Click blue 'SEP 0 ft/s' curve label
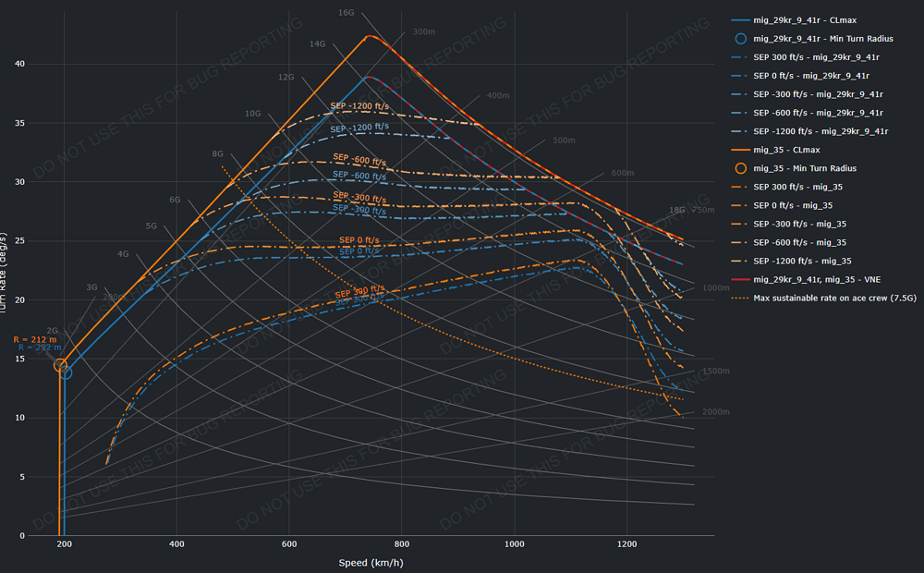The image size is (924, 573). [359, 251]
